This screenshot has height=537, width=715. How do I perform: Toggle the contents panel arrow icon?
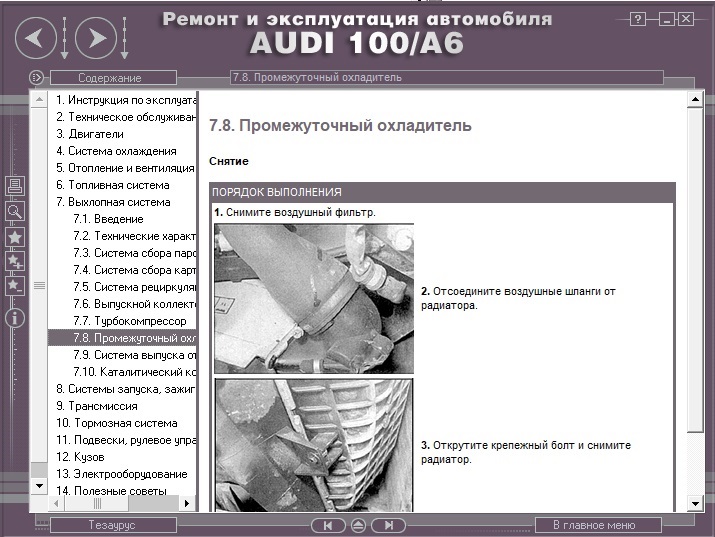coord(36,77)
